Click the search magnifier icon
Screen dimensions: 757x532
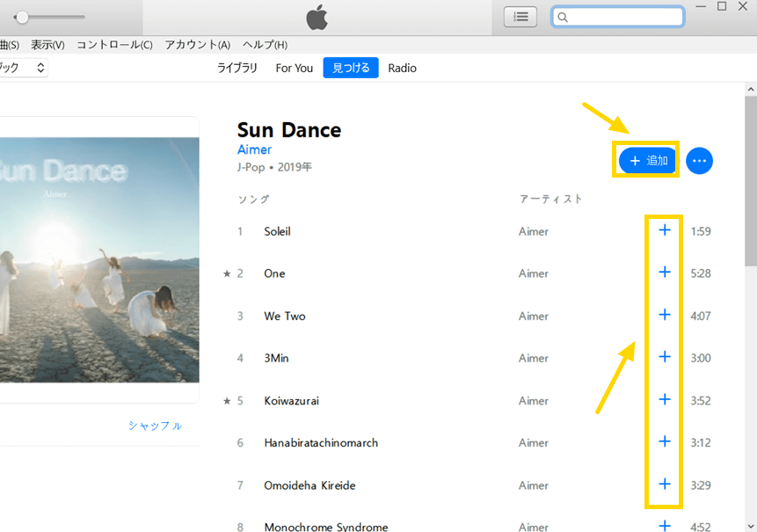[x=563, y=18]
